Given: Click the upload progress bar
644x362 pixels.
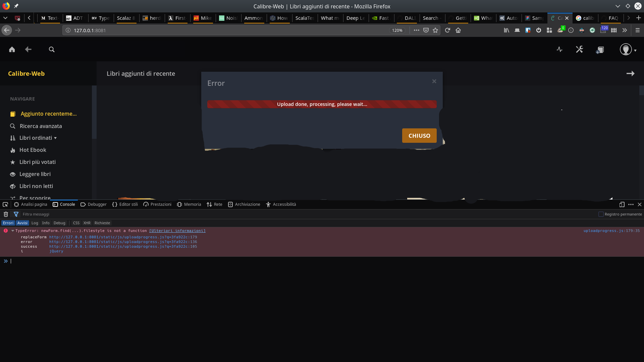Looking at the screenshot, I should (322, 104).
